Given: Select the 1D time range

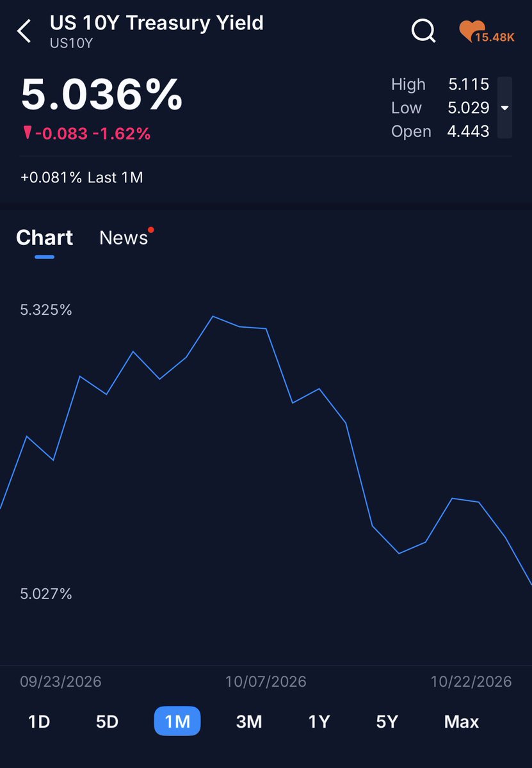Looking at the screenshot, I should [x=39, y=721].
